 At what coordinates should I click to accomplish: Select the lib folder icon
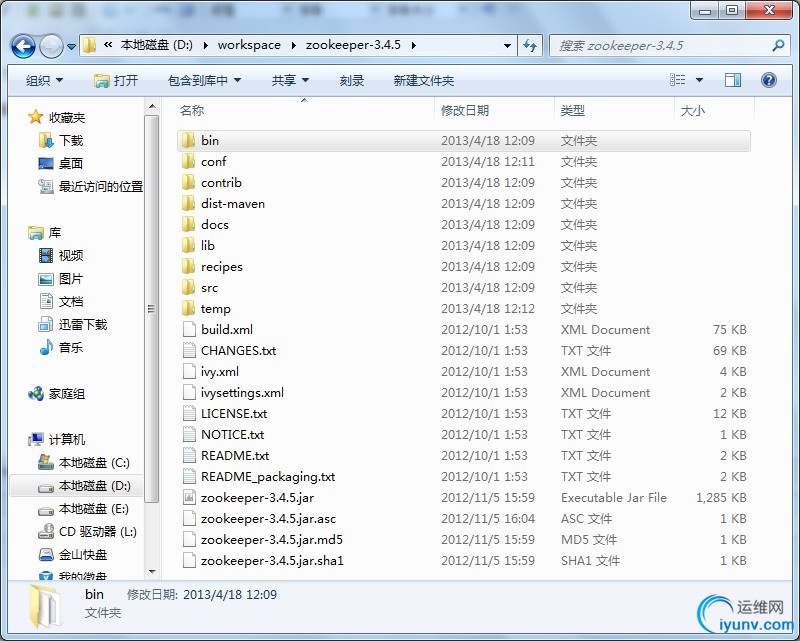188,245
